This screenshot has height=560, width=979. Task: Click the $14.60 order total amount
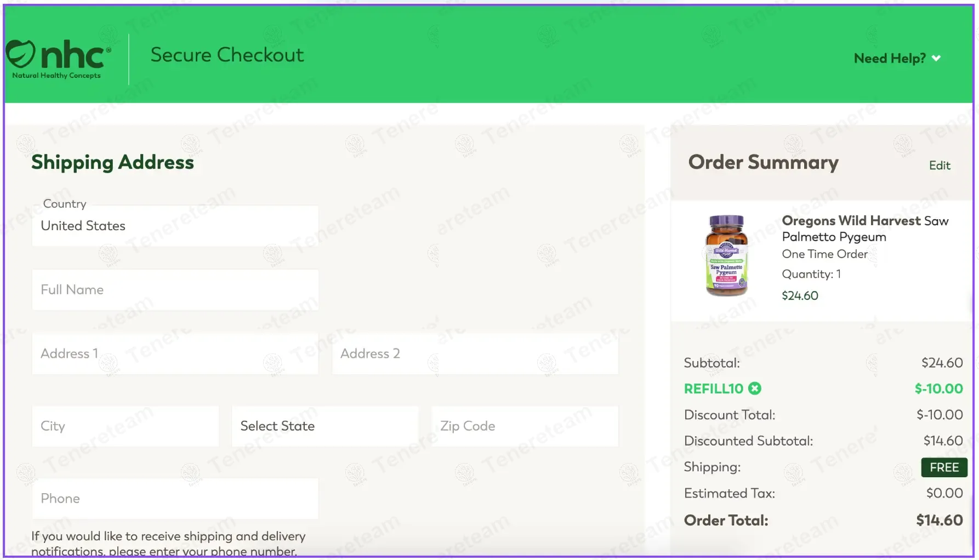click(x=939, y=520)
